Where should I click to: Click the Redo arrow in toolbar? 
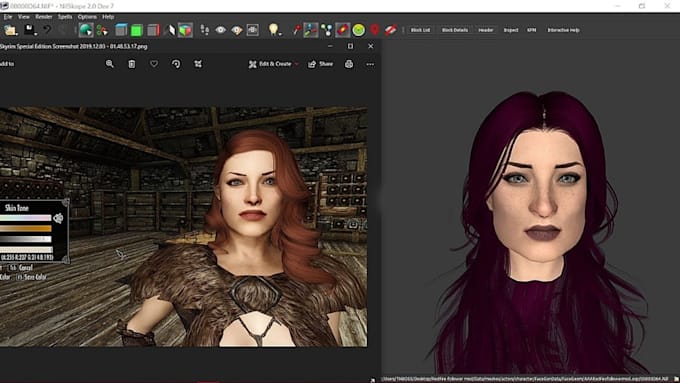click(x=63, y=29)
